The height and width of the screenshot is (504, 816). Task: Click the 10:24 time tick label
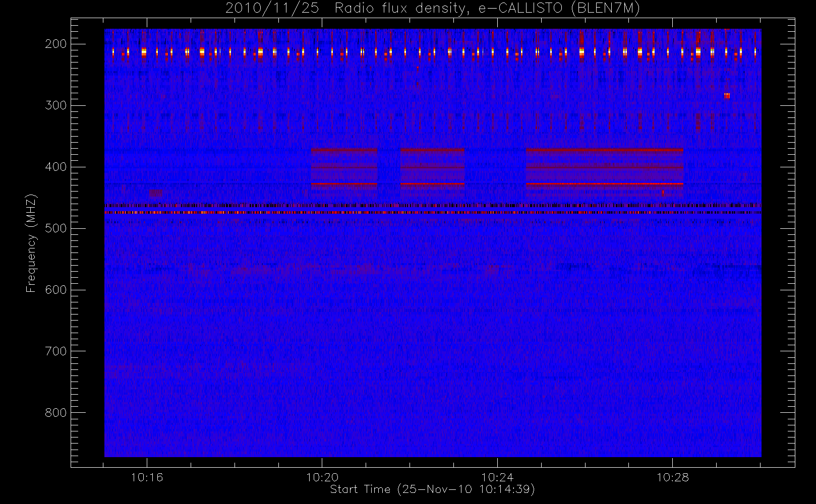click(x=497, y=477)
